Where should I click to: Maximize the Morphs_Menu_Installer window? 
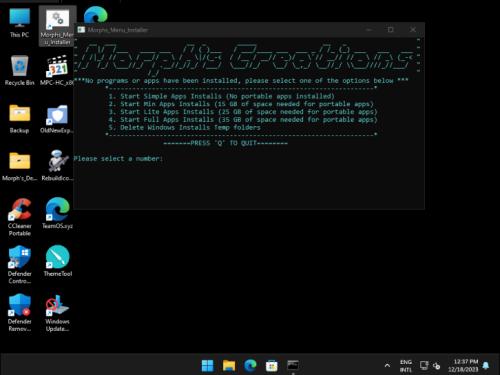[391, 30]
